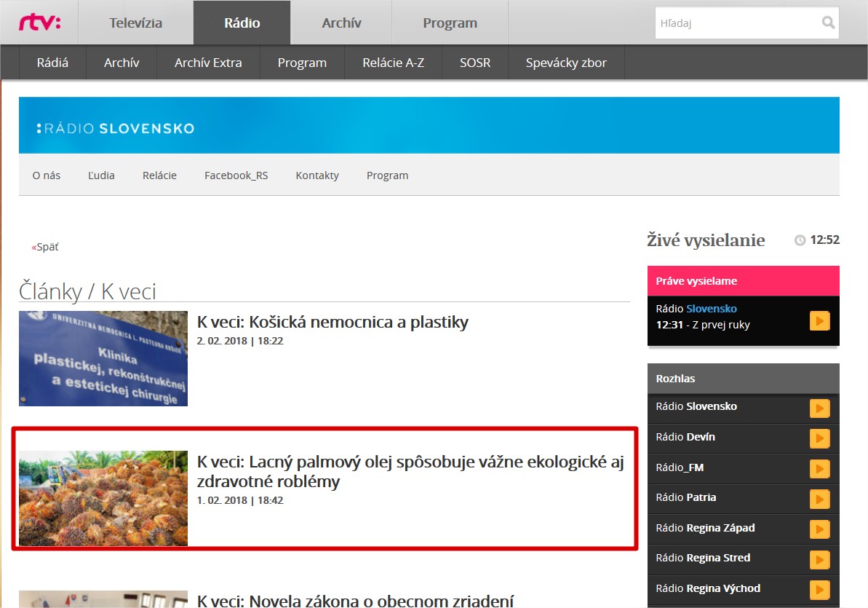Open Program link under Rádio Slovensko banner

(x=388, y=175)
